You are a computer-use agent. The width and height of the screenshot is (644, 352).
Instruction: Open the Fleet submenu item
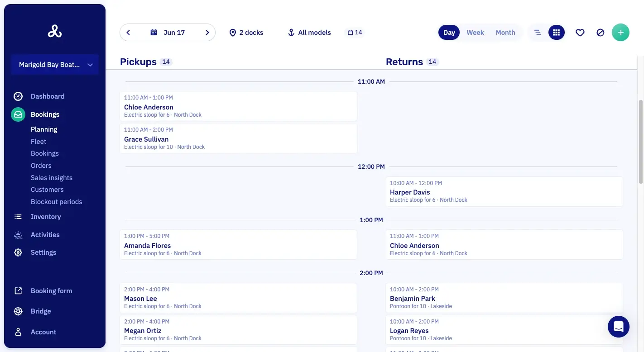tap(38, 142)
